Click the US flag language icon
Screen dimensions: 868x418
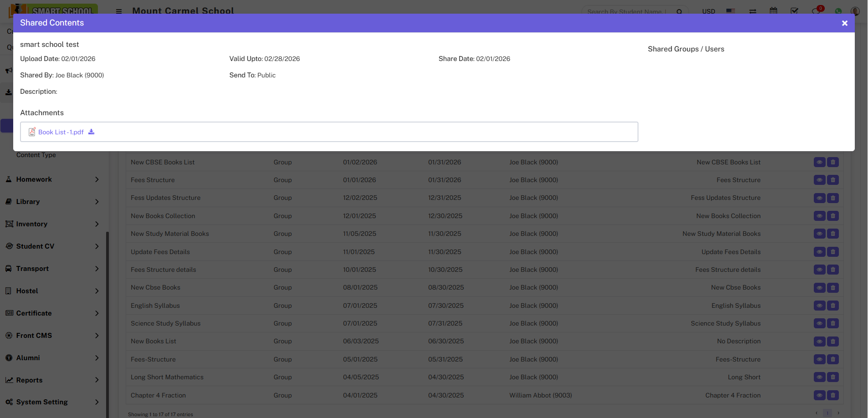730,11
